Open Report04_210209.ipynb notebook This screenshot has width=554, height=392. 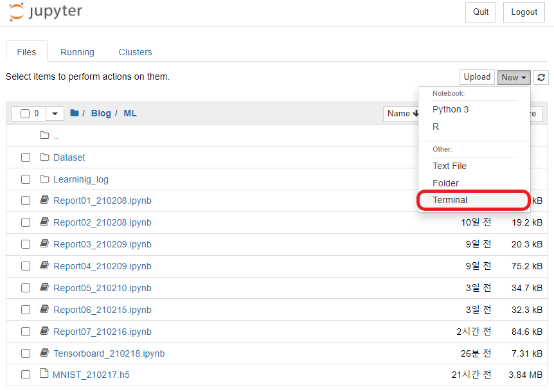(x=102, y=266)
